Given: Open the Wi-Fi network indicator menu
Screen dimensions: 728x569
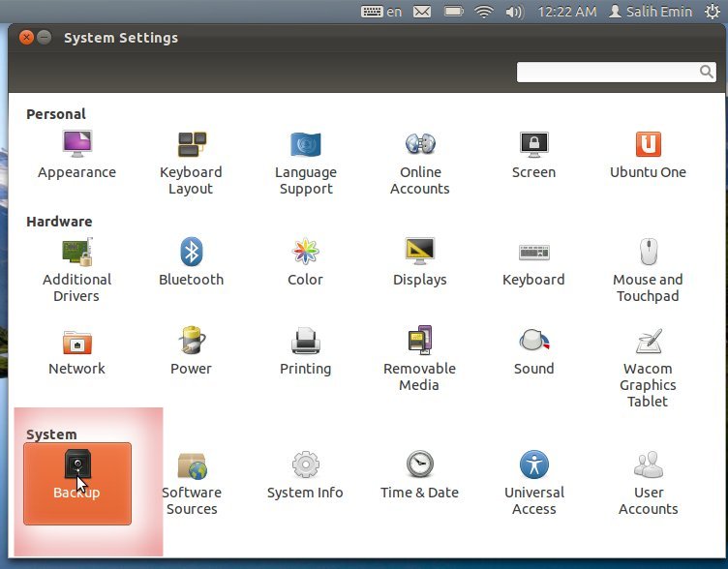Looking at the screenshot, I should [x=483, y=12].
